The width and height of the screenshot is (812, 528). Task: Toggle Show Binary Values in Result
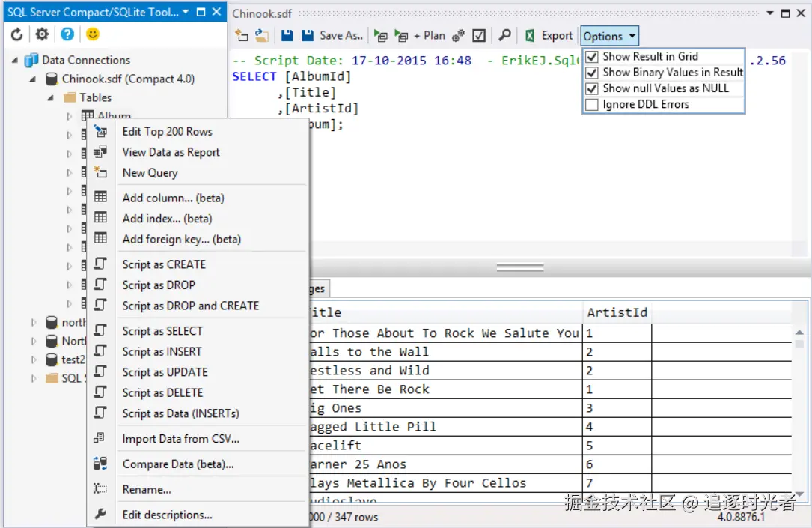[x=592, y=73]
